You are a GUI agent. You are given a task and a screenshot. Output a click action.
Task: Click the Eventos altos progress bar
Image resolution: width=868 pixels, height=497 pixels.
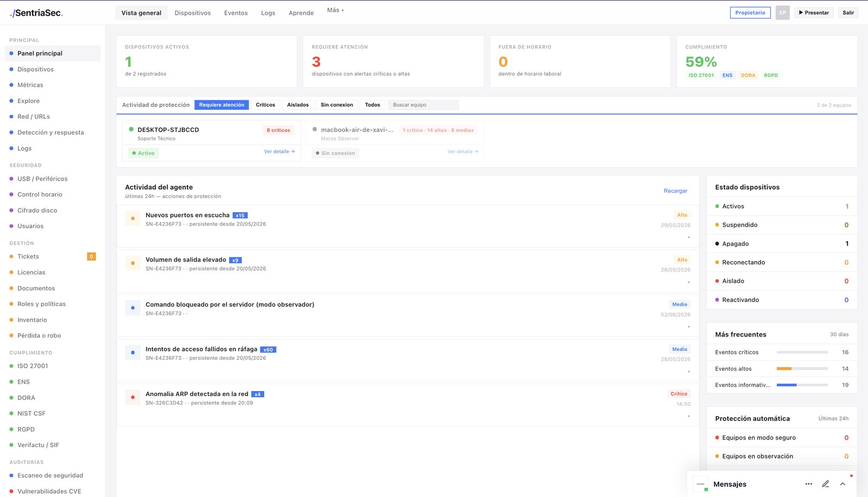coord(802,369)
